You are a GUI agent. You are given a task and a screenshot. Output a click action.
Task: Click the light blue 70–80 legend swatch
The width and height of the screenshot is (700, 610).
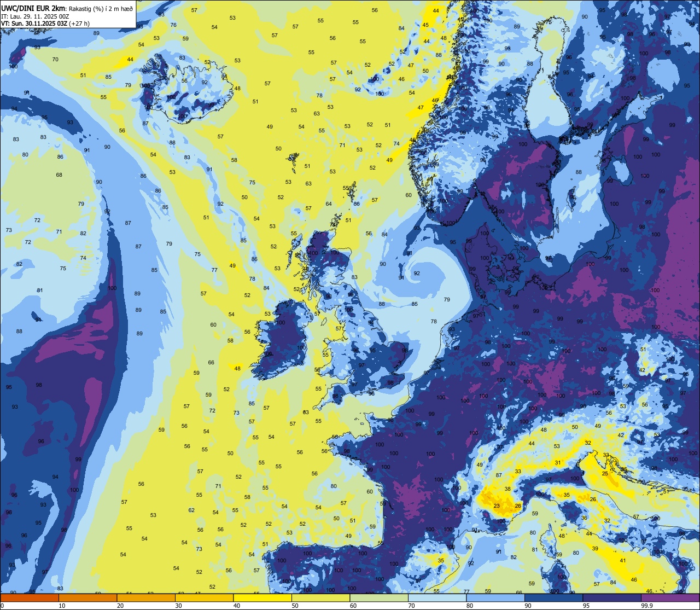[437, 597]
